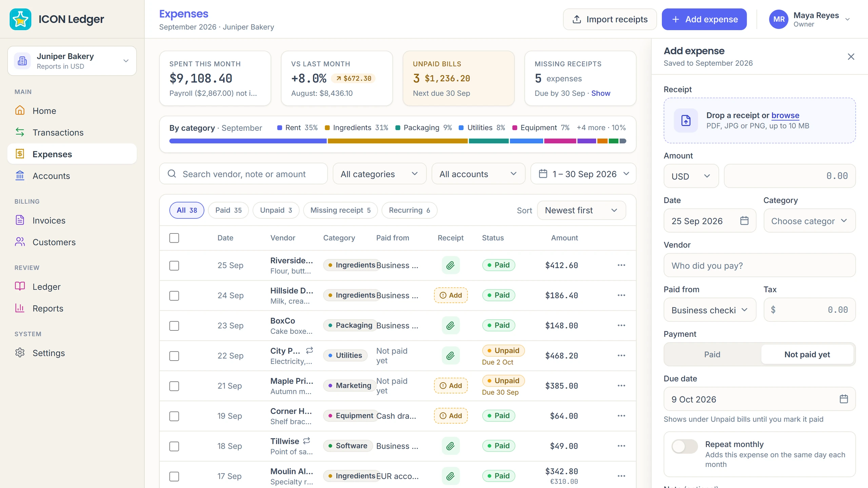Select the Missing receipt 5 tab
This screenshot has width=868, height=488.
click(x=340, y=210)
